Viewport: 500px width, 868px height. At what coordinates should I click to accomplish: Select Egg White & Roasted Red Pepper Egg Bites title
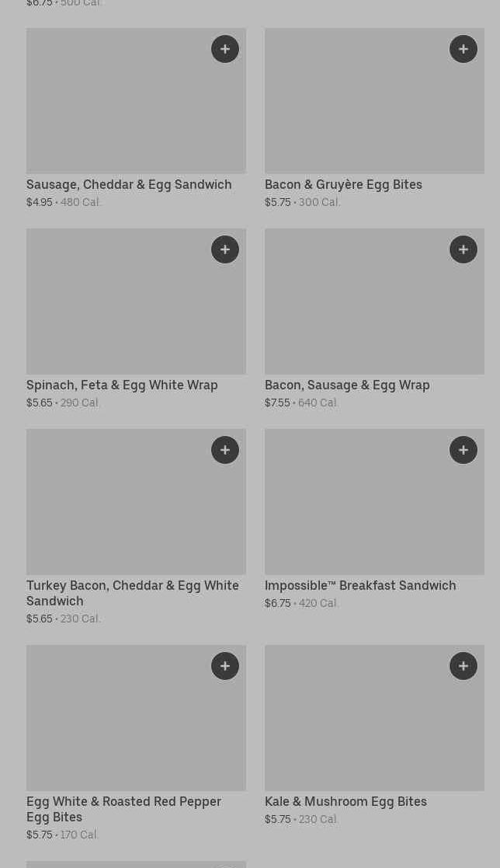coord(123,809)
